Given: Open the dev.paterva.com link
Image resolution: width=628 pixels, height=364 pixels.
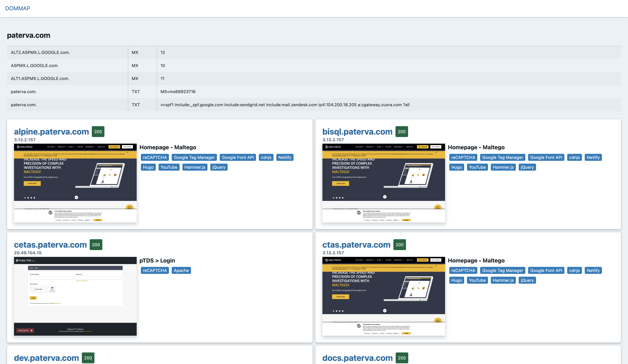Looking at the screenshot, I should 46,358.
